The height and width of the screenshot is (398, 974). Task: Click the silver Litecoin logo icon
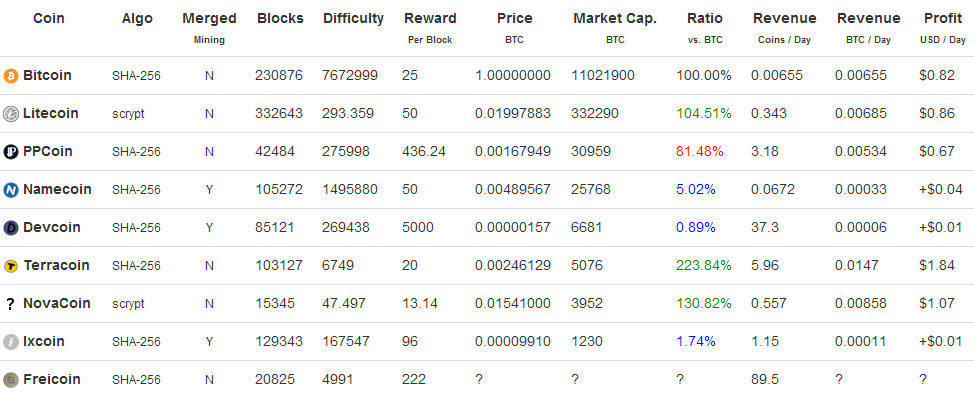[11, 114]
